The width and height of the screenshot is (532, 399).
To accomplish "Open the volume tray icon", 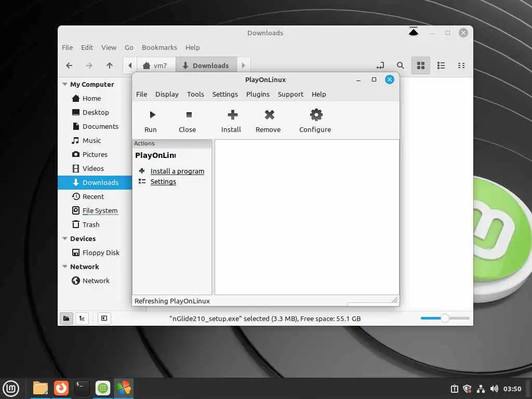I will click(494, 389).
